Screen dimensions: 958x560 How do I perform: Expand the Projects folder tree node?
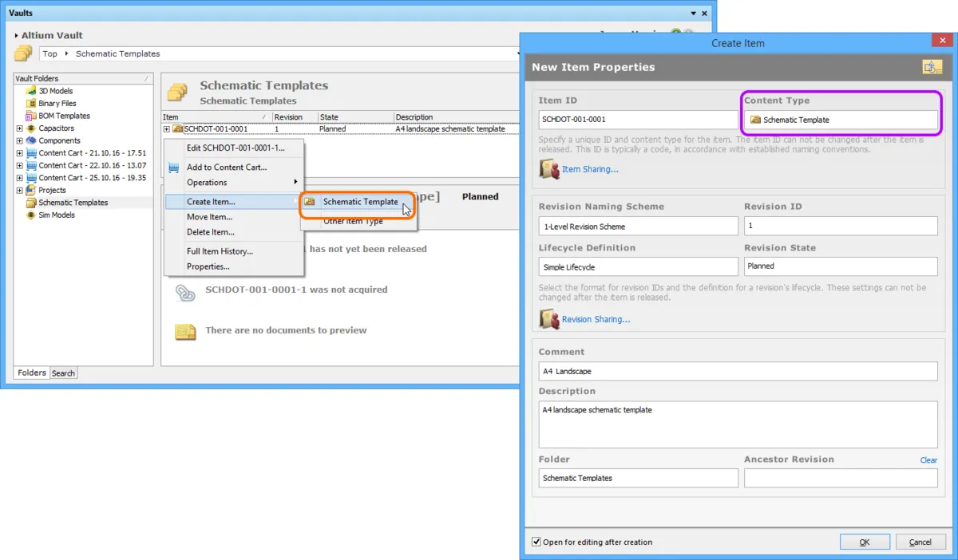(x=20, y=190)
